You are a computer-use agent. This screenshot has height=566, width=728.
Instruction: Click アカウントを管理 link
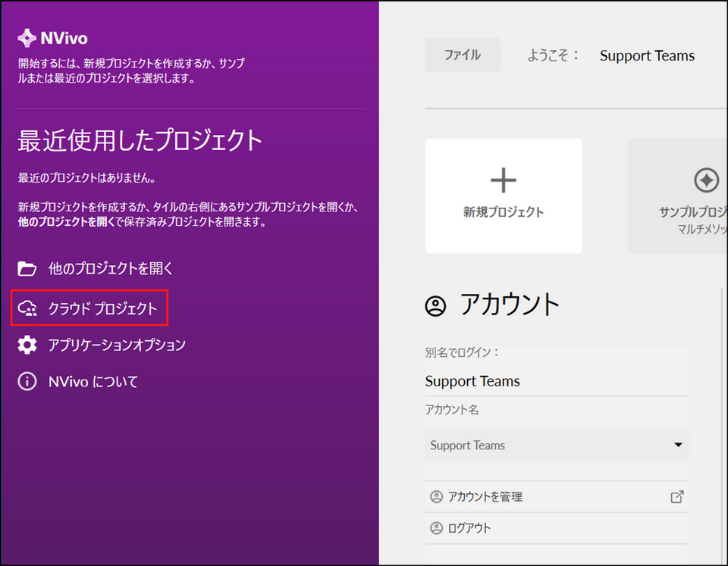tap(485, 497)
